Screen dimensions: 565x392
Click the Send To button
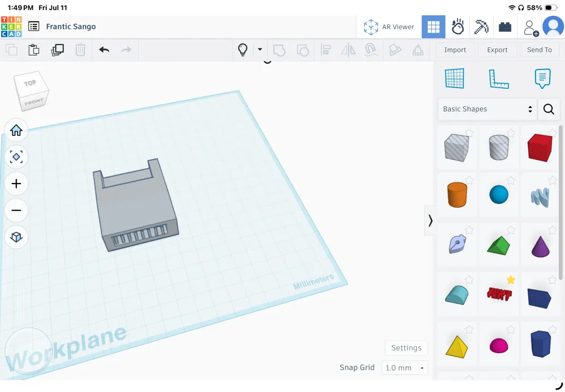(539, 50)
